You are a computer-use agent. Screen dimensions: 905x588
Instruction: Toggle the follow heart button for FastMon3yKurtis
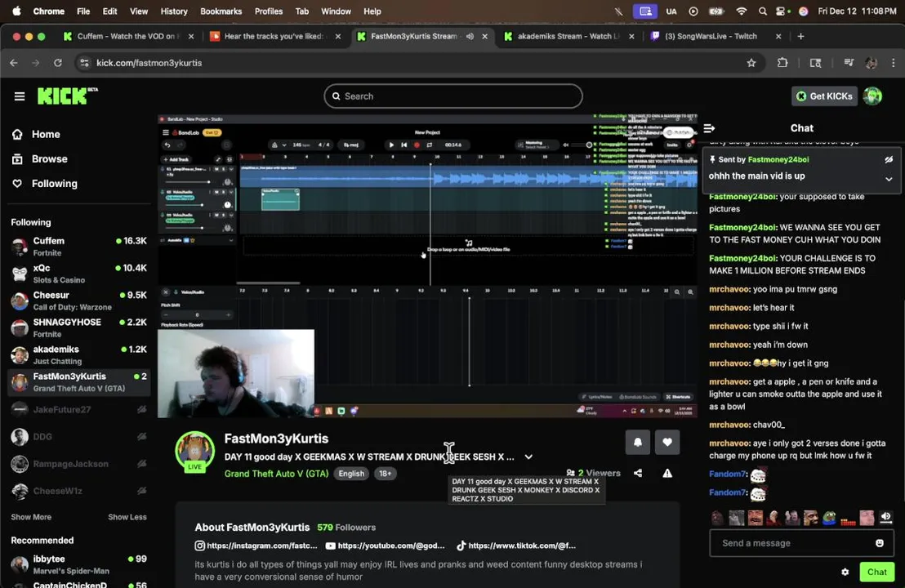pyautogui.click(x=667, y=443)
